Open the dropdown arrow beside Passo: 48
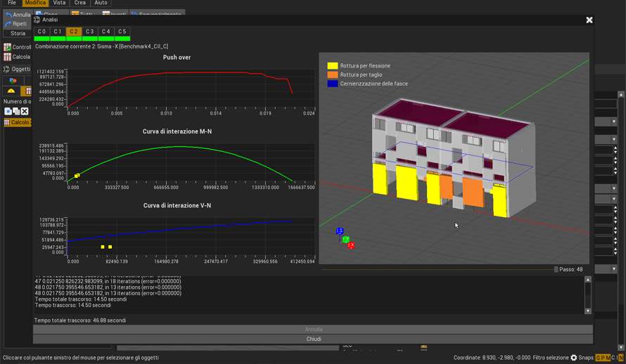626x364 pixels. tap(614, 269)
